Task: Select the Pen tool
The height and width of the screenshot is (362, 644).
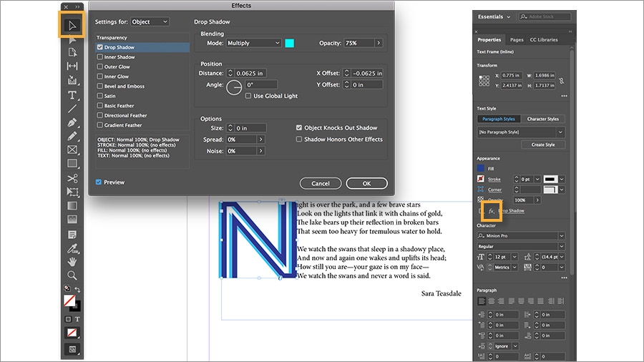Action: 72,122
